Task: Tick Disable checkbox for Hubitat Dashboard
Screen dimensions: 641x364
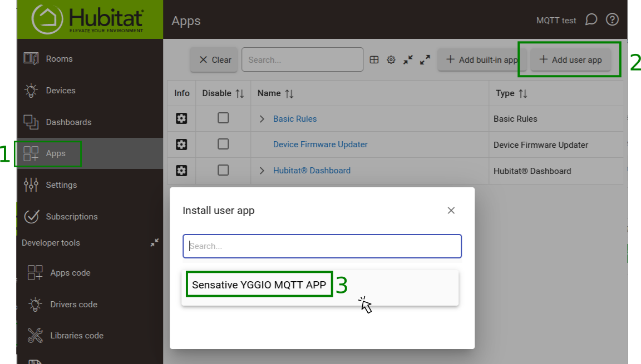Action: point(223,170)
